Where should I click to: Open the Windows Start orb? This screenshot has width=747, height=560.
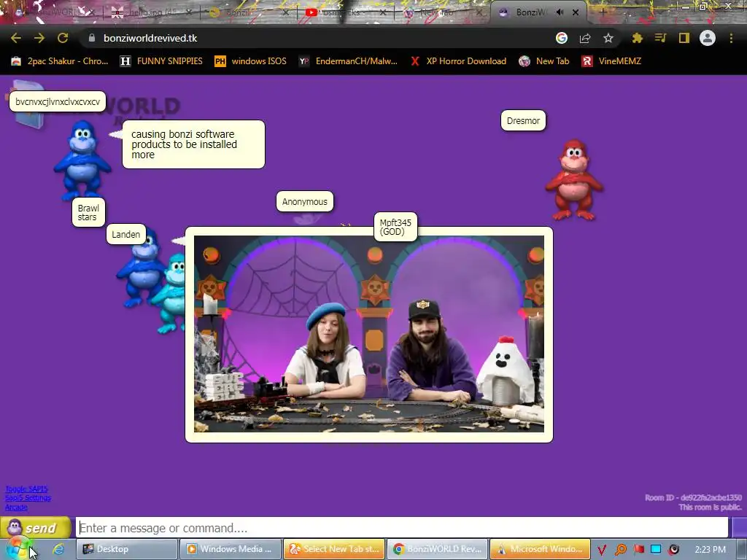pos(18,549)
